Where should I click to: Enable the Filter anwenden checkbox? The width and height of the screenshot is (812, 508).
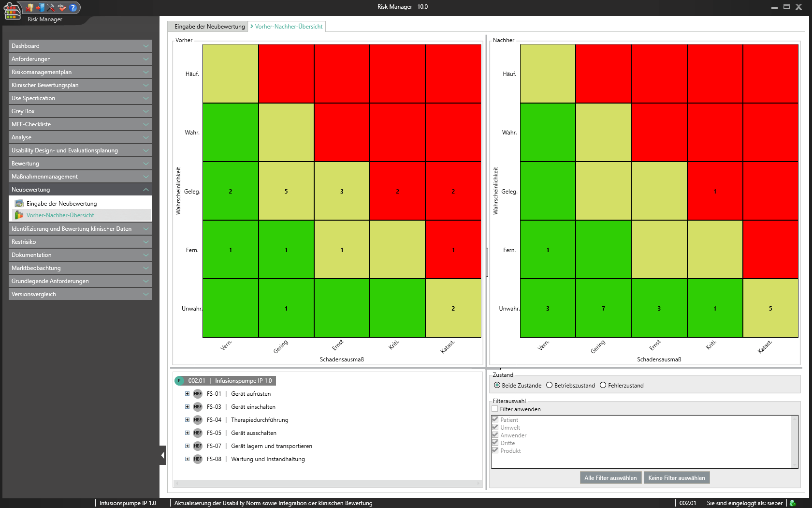pyautogui.click(x=494, y=409)
